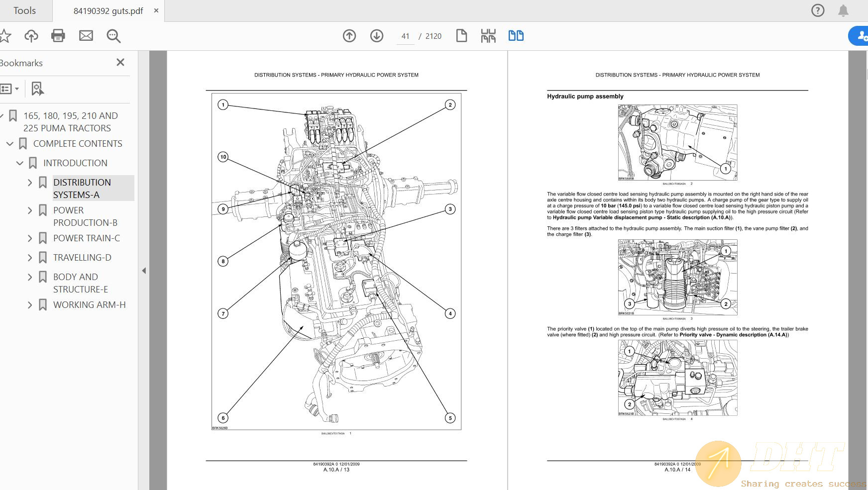Screen dimensions: 868x490
Task: Switch to the Tools tab
Action: (24, 10)
